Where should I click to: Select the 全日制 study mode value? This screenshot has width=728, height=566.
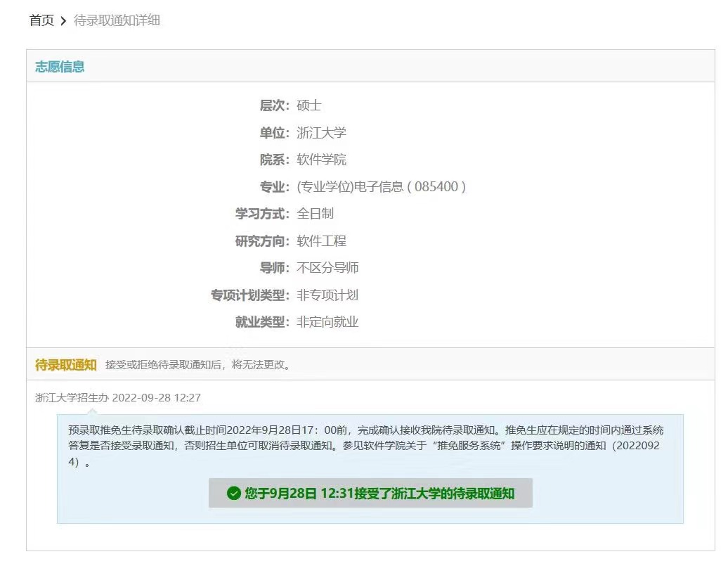[316, 214]
